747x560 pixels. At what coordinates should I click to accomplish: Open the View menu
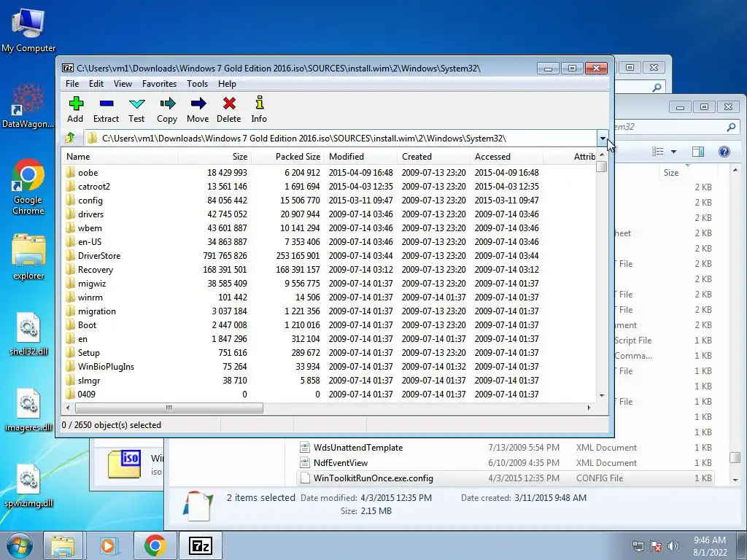(x=123, y=84)
